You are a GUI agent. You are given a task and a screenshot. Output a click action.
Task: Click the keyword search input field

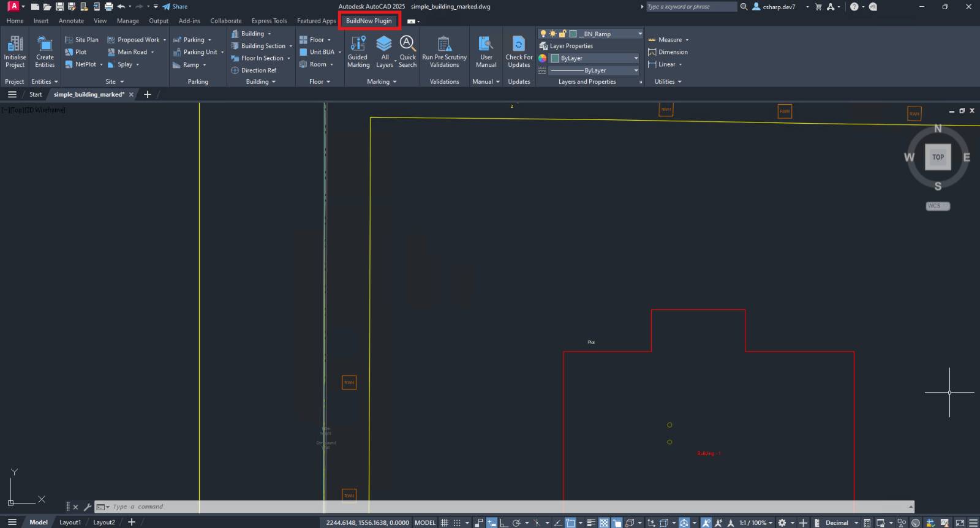[691, 7]
